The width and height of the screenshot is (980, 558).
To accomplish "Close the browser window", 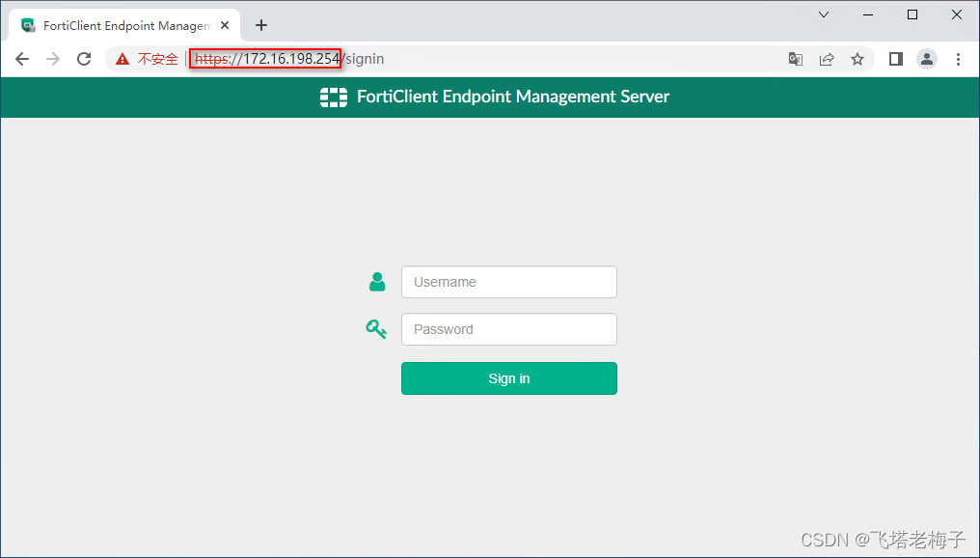I will click(957, 14).
